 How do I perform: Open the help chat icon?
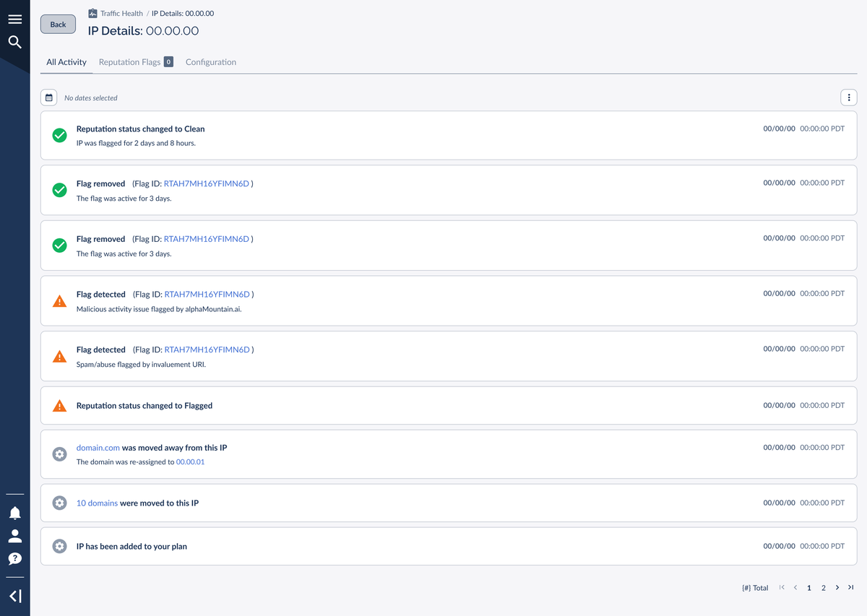click(x=14, y=558)
